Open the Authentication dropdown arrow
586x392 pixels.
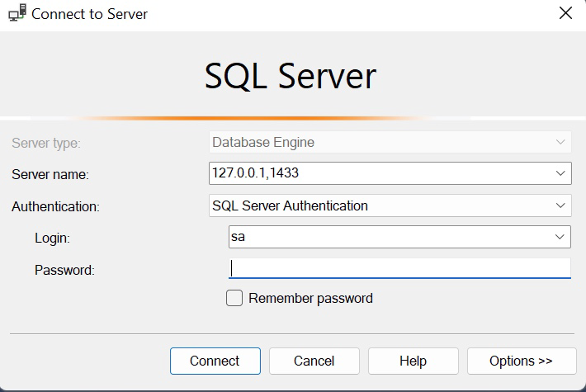point(560,205)
